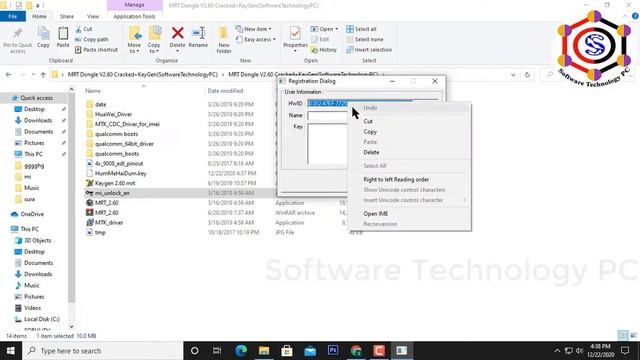Select the qualcomm_64bit_driver folder

[x=124, y=144]
